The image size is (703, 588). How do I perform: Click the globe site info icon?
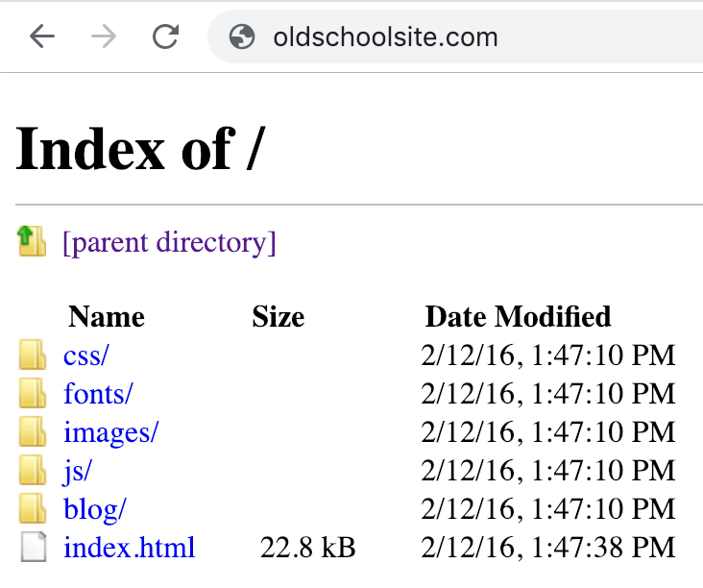[242, 37]
